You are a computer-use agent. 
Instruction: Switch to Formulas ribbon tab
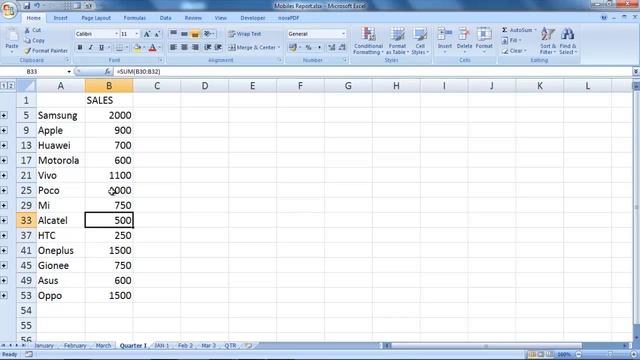[135, 18]
